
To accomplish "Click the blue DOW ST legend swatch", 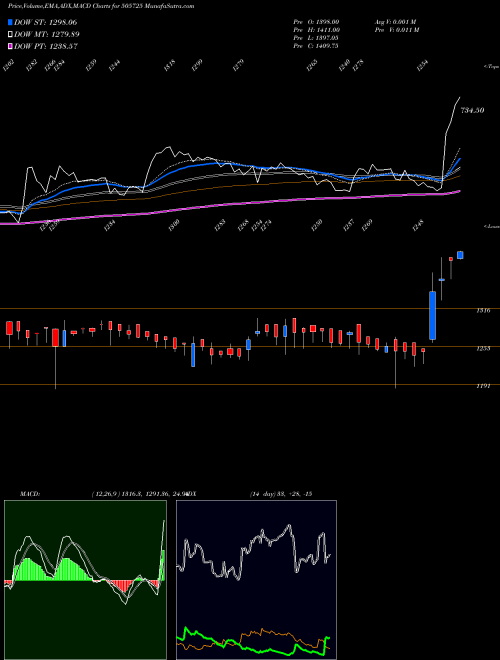I will [x=10, y=22].
